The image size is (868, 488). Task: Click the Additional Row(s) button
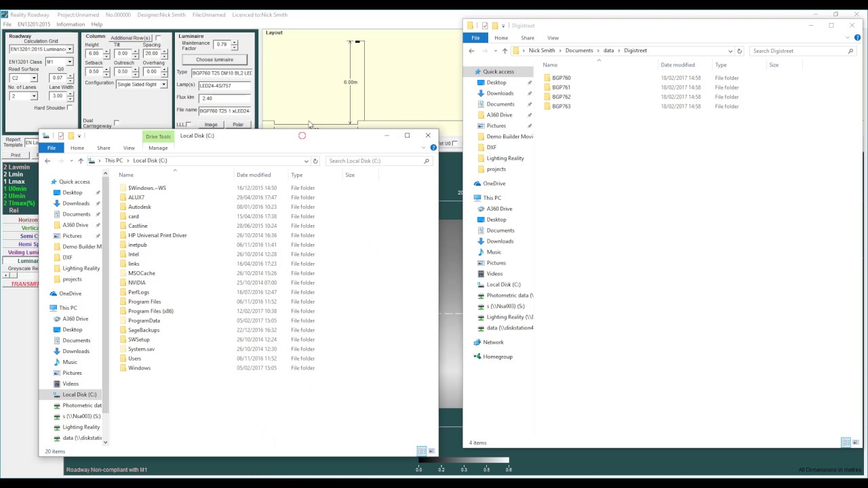[130, 38]
